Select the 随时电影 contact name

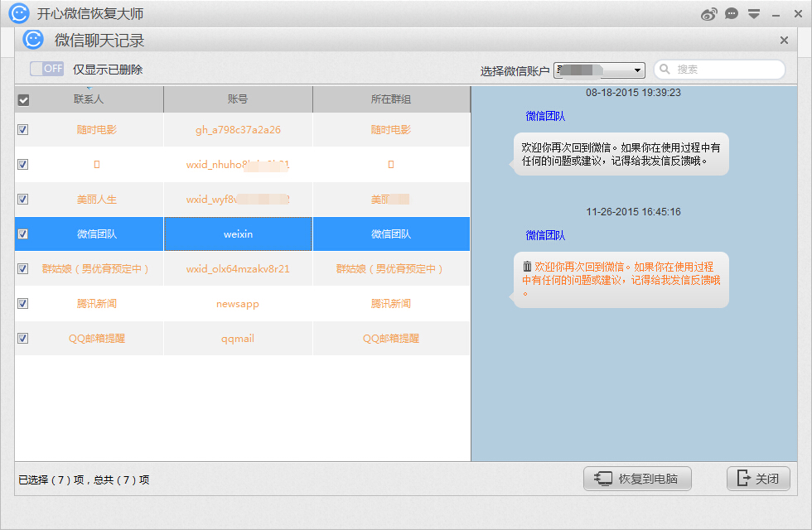[97, 129]
